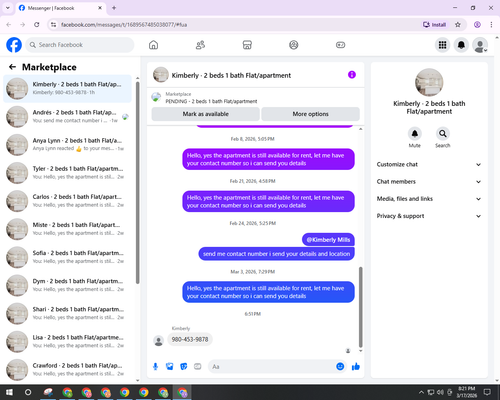The width and height of the screenshot is (500, 400).
Task: Click the chat messages scrollbar
Action: click(360, 307)
